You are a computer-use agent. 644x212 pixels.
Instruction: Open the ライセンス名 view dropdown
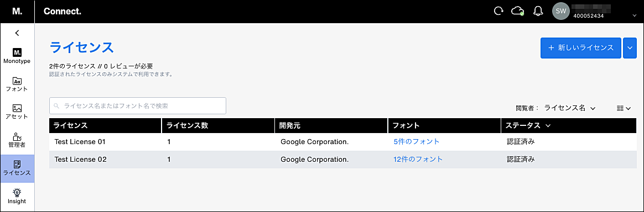(x=570, y=108)
